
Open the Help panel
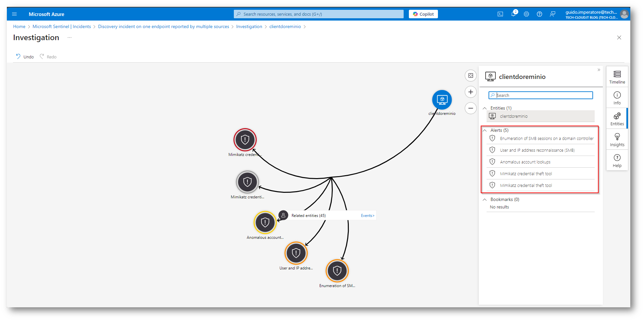617,160
